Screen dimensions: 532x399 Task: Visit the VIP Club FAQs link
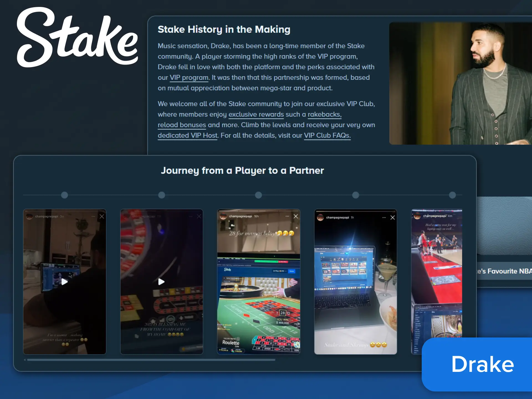tap(327, 135)
